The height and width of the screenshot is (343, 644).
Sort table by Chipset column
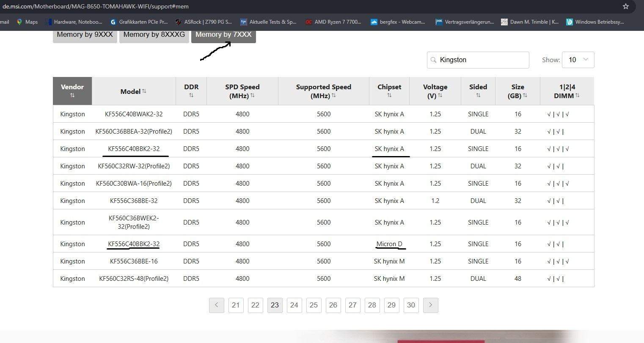click(x=389, y=91)
